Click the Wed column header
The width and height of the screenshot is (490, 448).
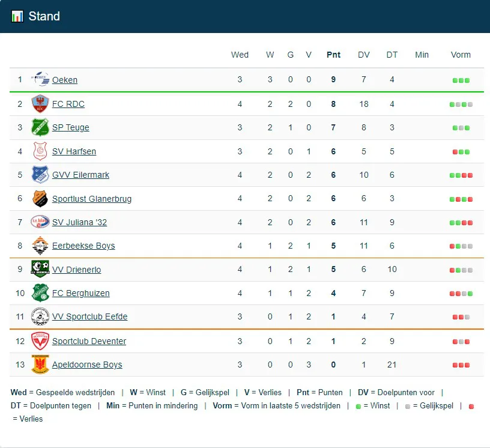click(x=240, y=55)
